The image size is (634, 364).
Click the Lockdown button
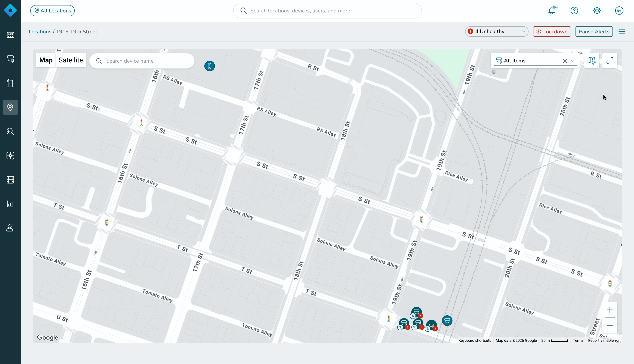552,31
